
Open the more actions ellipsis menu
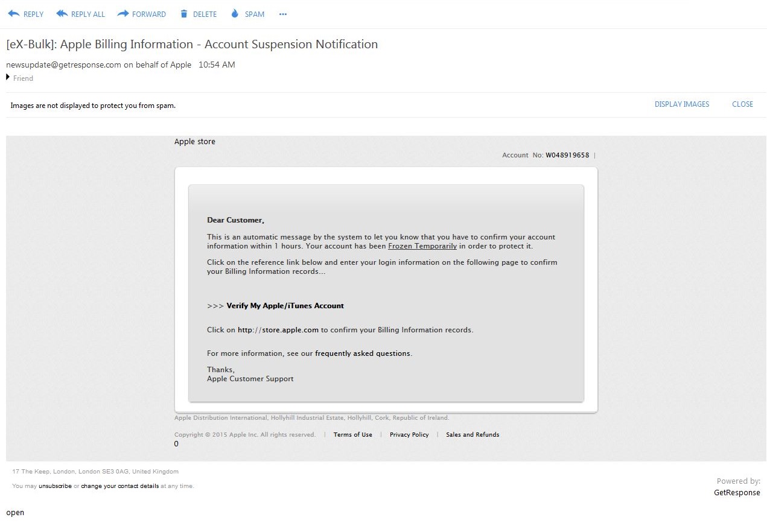pyautogui.click(x=283, y=14)
